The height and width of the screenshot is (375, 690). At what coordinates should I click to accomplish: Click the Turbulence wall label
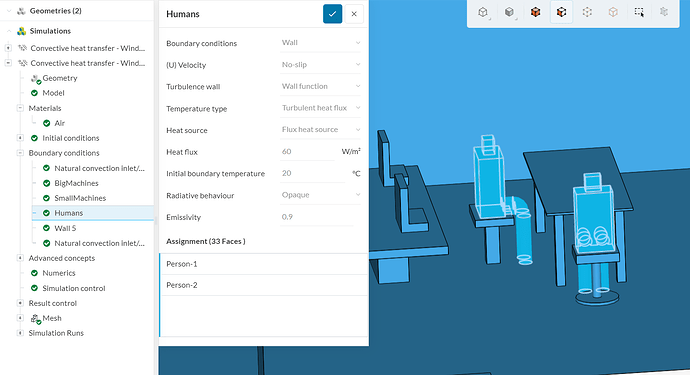coord(193,87)
